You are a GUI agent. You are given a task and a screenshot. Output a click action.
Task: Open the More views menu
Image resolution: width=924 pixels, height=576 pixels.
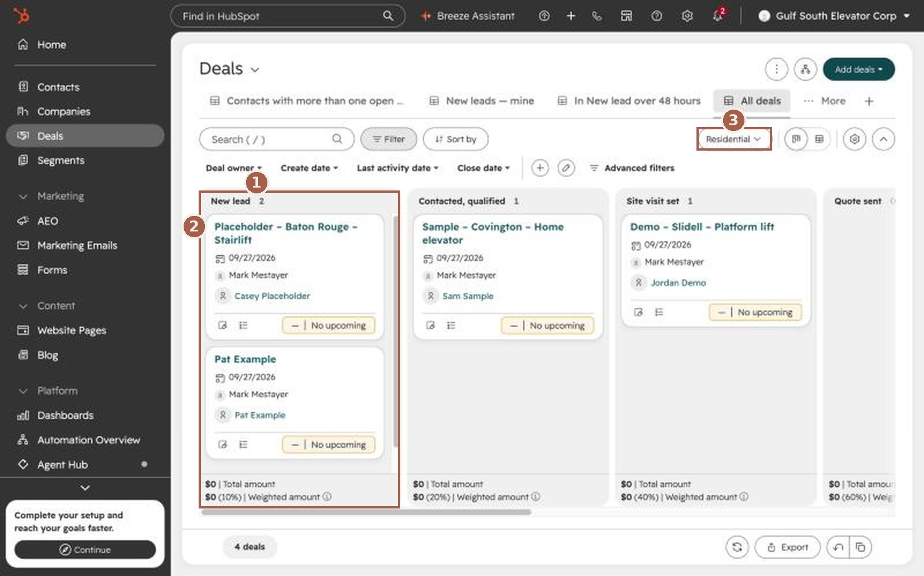point(825,101)
